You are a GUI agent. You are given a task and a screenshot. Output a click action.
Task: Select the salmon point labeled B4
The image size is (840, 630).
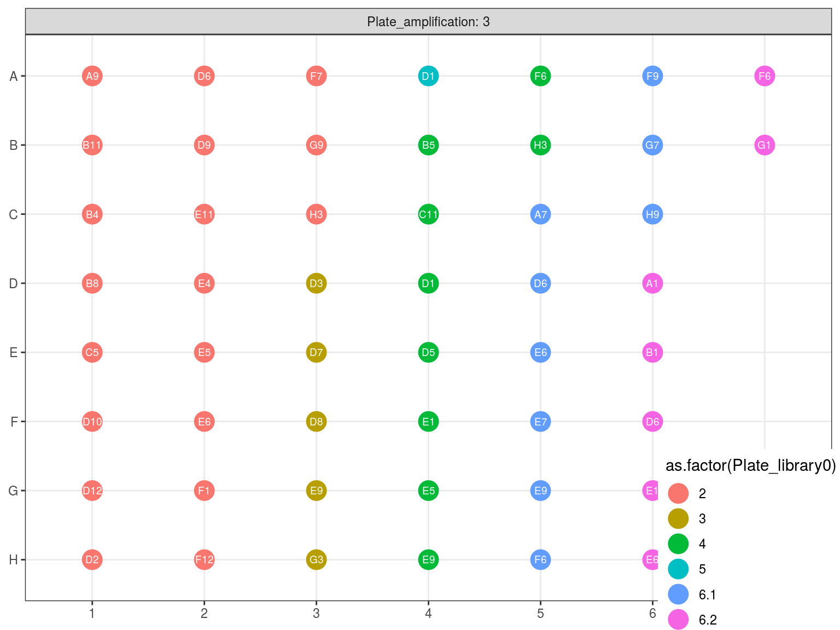click(x=92, y=214)
